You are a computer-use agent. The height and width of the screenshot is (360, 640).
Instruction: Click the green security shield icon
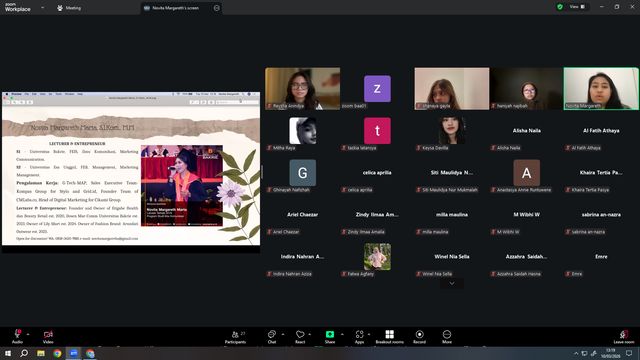point(560,7)
